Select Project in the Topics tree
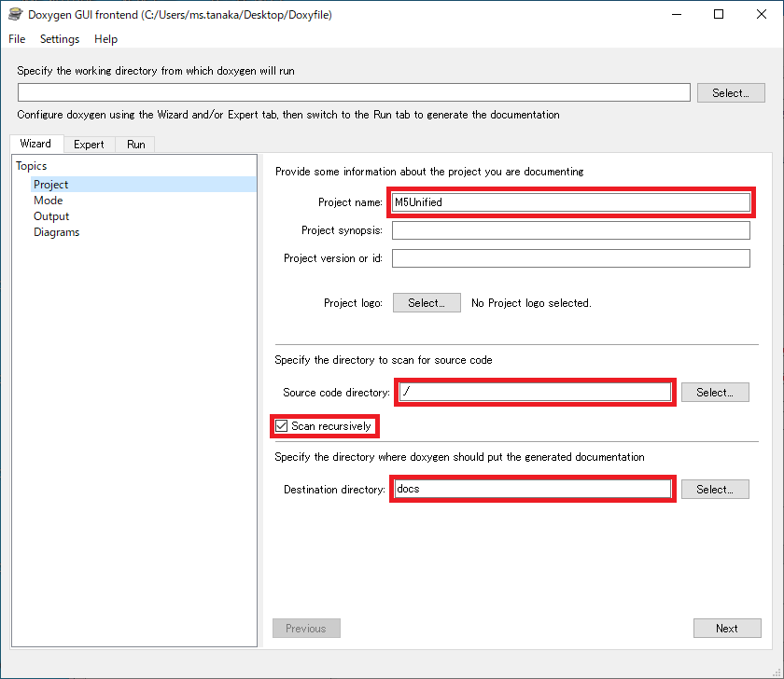This screenshot has height=679, width=784. [51, 185]
